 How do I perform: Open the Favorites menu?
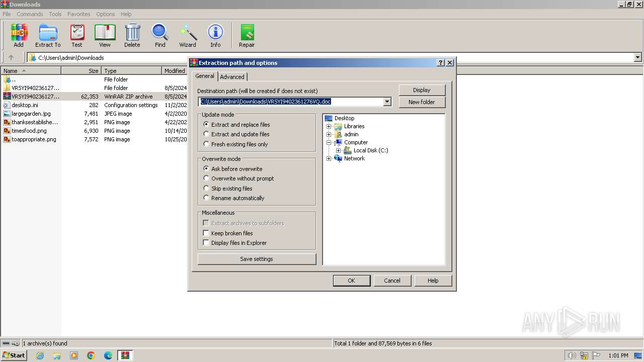click(79, 14)
